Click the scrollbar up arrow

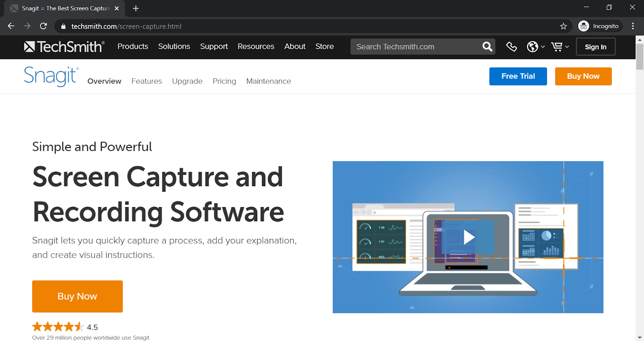[x=640, y=39]
